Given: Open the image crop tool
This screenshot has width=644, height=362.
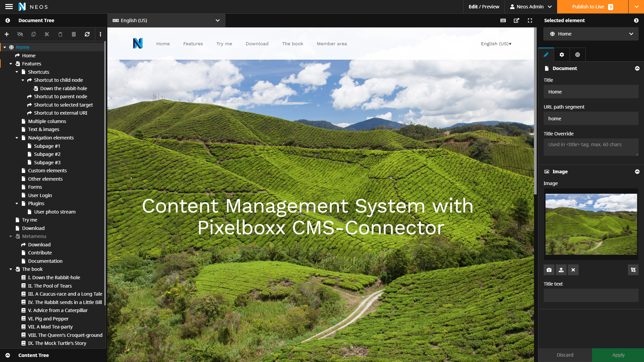Looking at the screenshot, I should 633,270.
